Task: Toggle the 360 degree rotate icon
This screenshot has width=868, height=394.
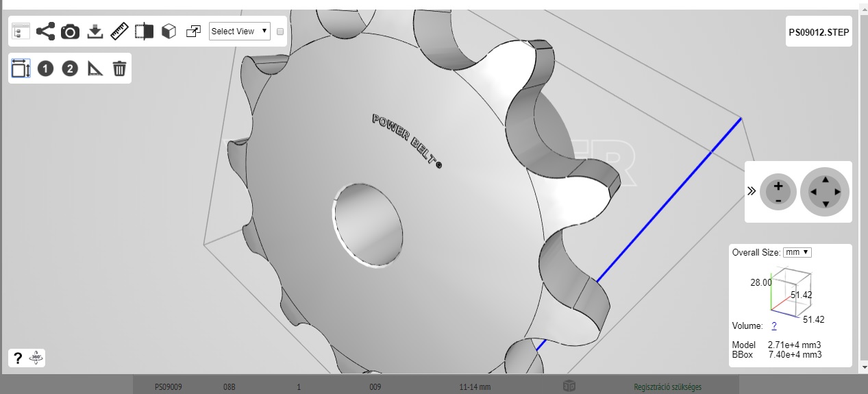Action: [36, 358]
